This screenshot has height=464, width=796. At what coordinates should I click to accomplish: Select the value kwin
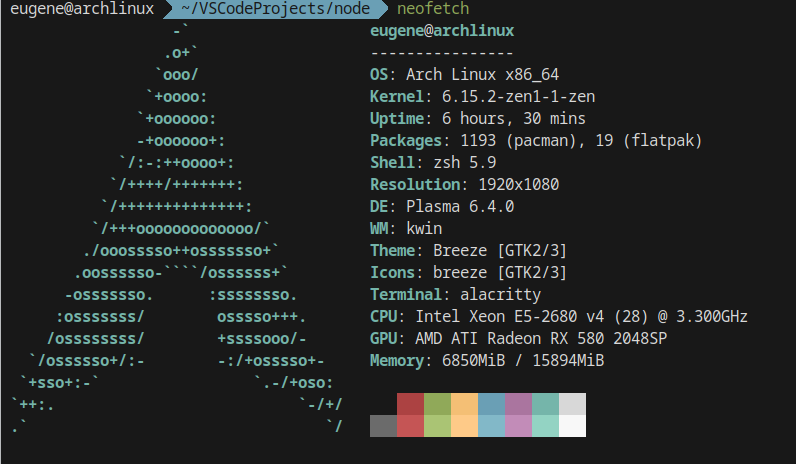point(424,228)
